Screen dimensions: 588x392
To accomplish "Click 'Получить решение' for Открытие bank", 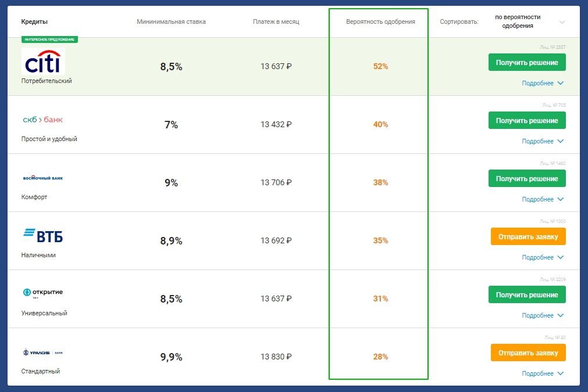I will 527,294.
